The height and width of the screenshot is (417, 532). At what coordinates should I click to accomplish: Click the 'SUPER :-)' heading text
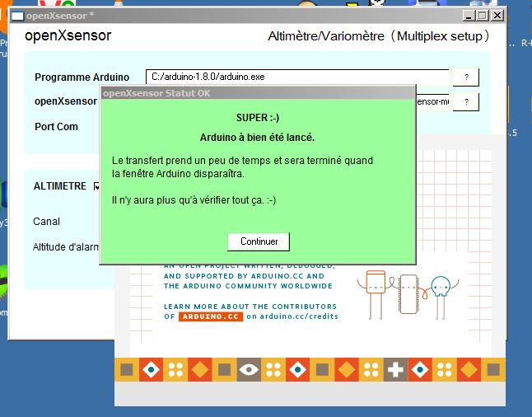(x=258, y=118)
